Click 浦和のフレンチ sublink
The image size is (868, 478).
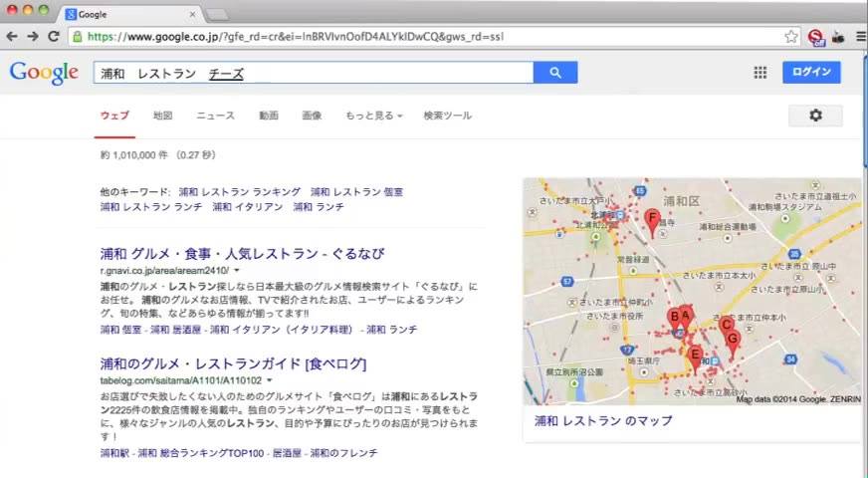coord(343,453)
